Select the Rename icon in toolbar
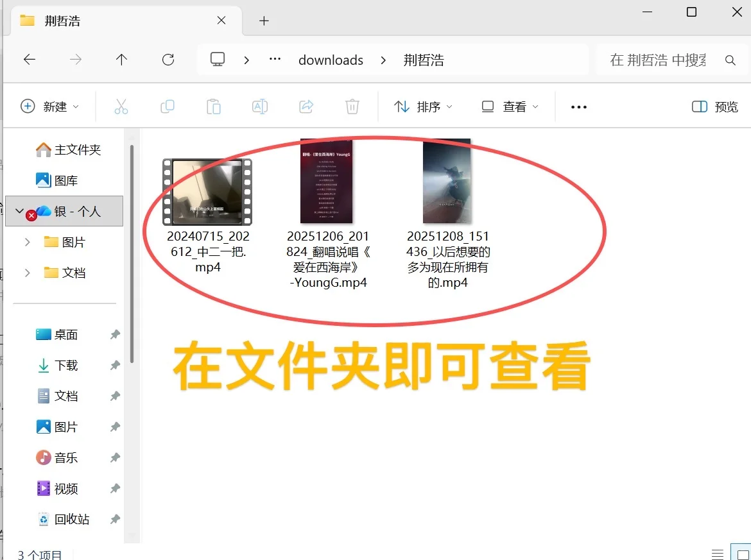 [x=260, y=106]
